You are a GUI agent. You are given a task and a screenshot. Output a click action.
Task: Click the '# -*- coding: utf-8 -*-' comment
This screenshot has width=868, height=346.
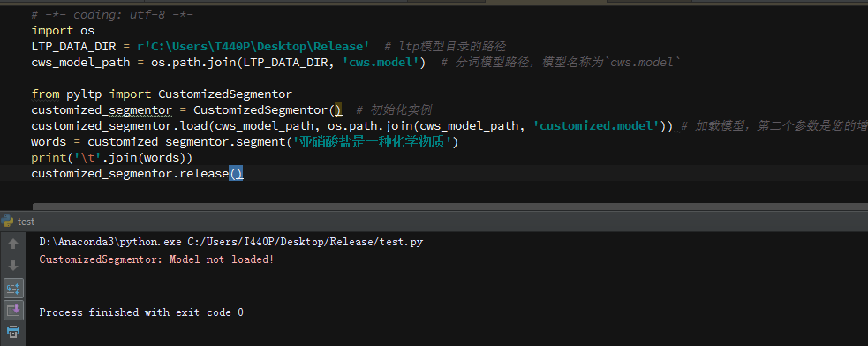coord(112,14)
